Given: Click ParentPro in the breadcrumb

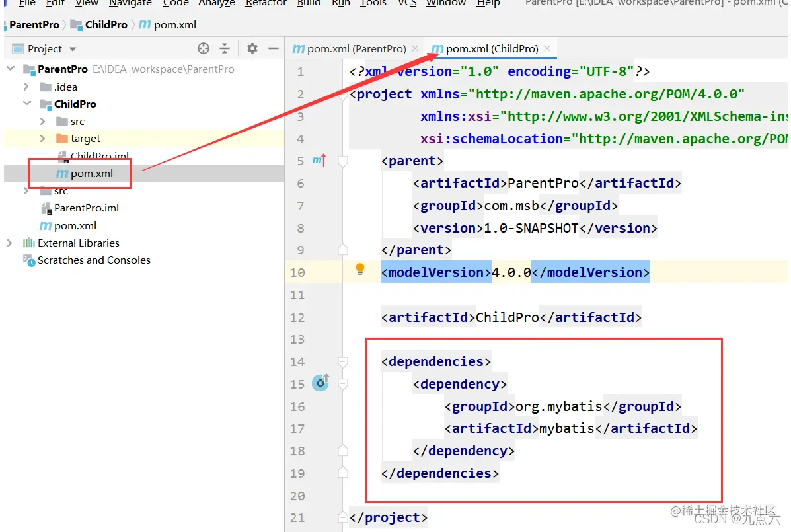Looking at the screenshot, I should 34,24.
